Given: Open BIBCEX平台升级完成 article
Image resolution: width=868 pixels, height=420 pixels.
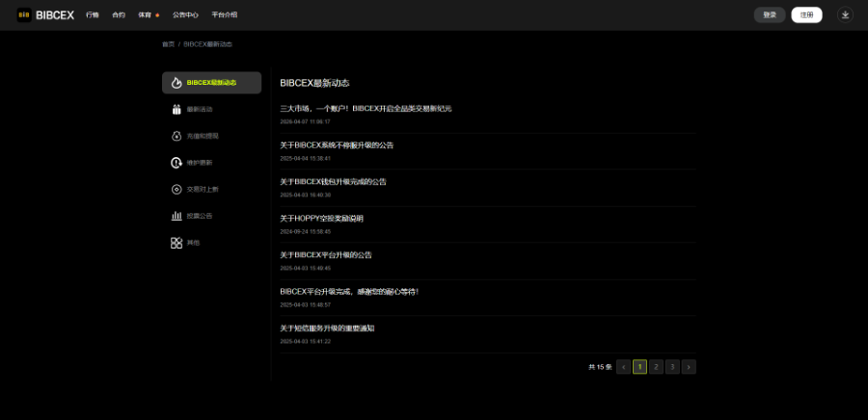Looking at the screenshot, I should click(350, 292).
